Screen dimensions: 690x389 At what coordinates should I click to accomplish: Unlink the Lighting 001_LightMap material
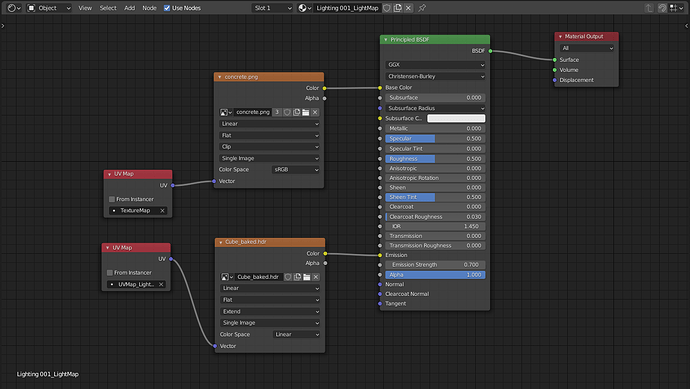(408, 8)
